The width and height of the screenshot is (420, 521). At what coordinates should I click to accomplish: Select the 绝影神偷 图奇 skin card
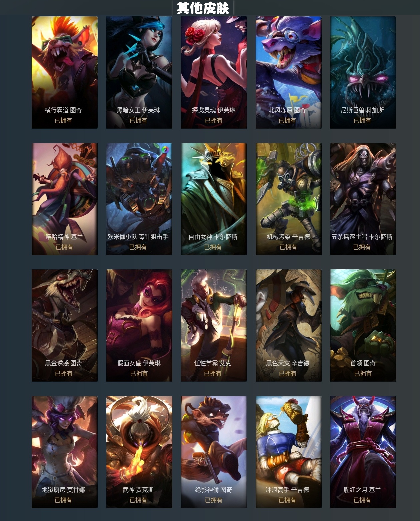(214, 452)
